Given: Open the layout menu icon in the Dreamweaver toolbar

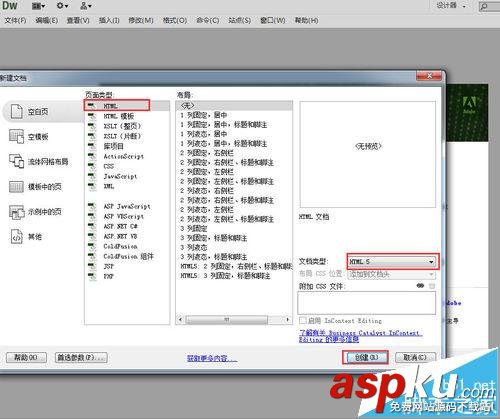Looking at the screenshot, I should tap(39, 6).
